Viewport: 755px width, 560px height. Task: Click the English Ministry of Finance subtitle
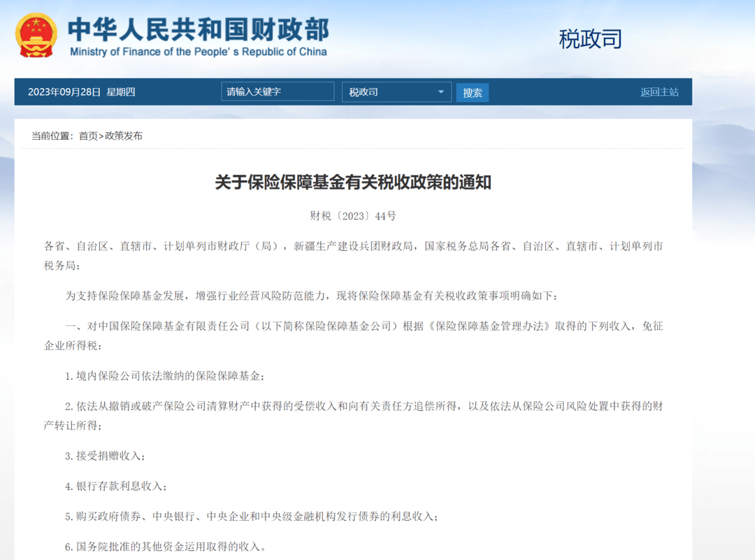pyautogui.click(x=198, y=52)
